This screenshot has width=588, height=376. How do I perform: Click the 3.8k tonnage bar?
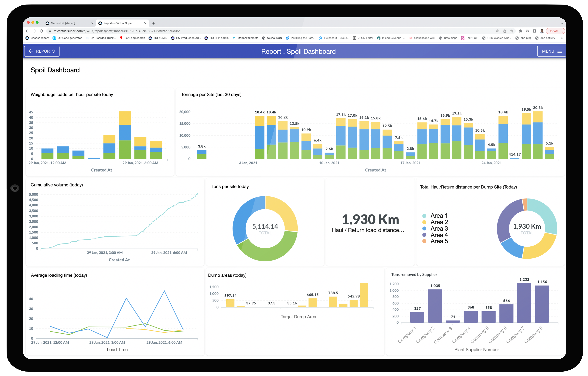coord(202,154)
